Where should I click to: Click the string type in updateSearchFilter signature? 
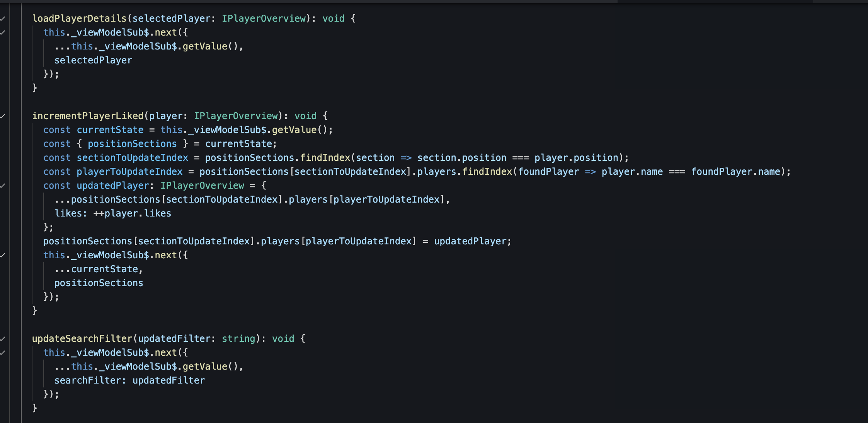[238, 339]
